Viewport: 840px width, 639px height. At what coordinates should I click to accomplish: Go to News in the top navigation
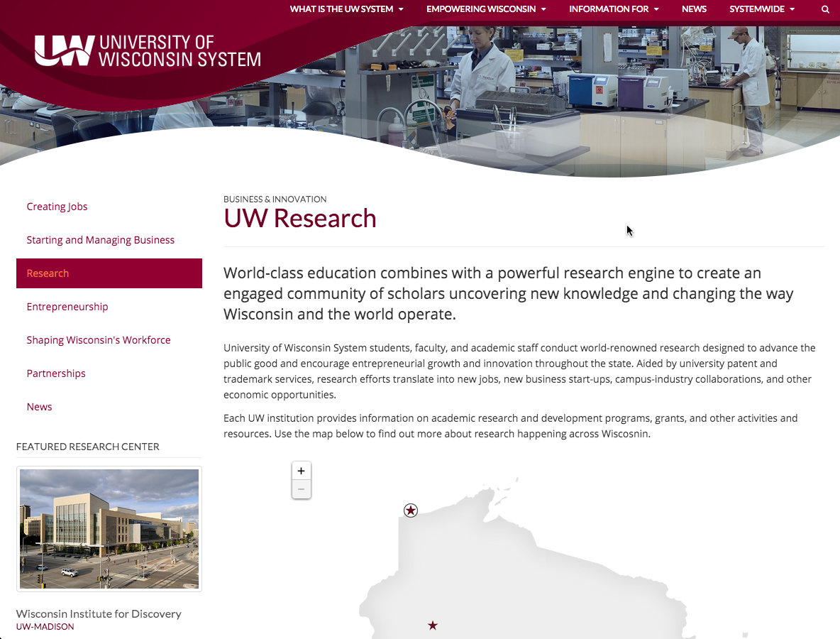click(x=694, y=9)
